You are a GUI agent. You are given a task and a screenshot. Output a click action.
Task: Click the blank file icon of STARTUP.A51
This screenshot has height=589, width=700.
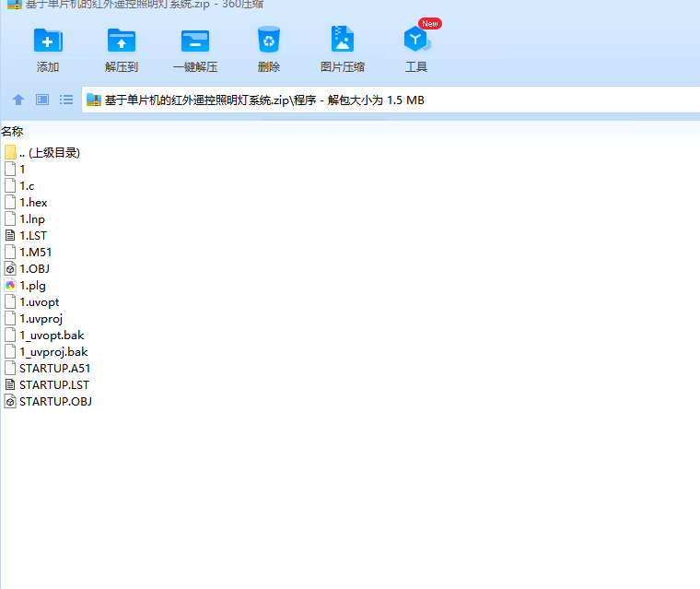10,368
